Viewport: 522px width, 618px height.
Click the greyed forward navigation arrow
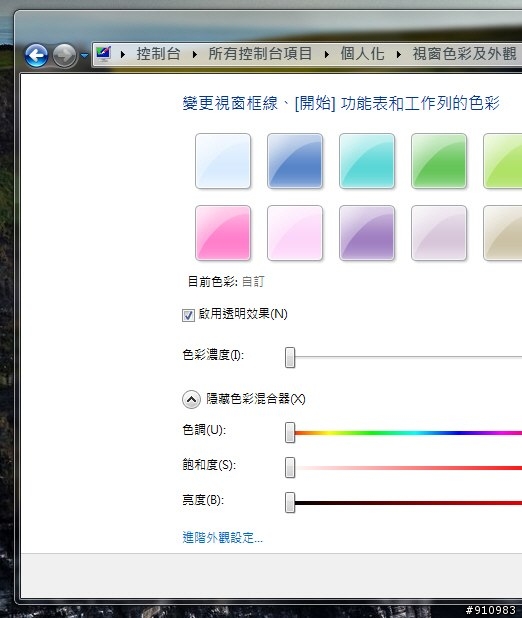tap(65, 55)
